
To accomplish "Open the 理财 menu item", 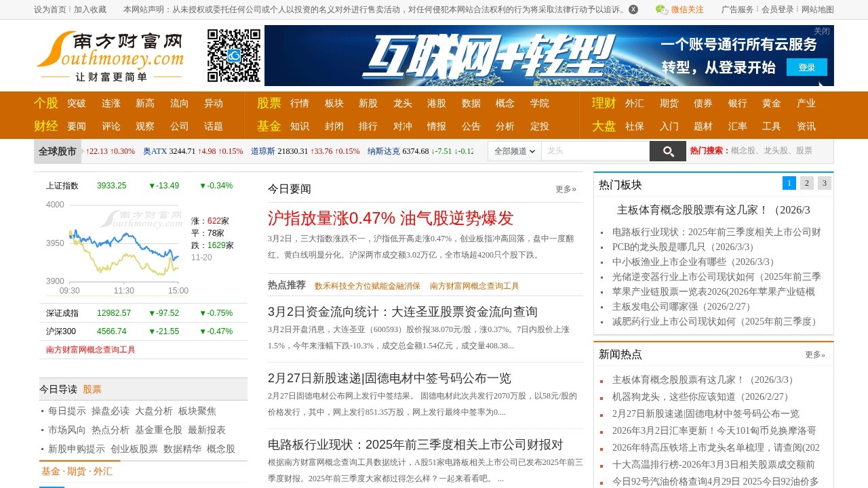I will [603, 103].
